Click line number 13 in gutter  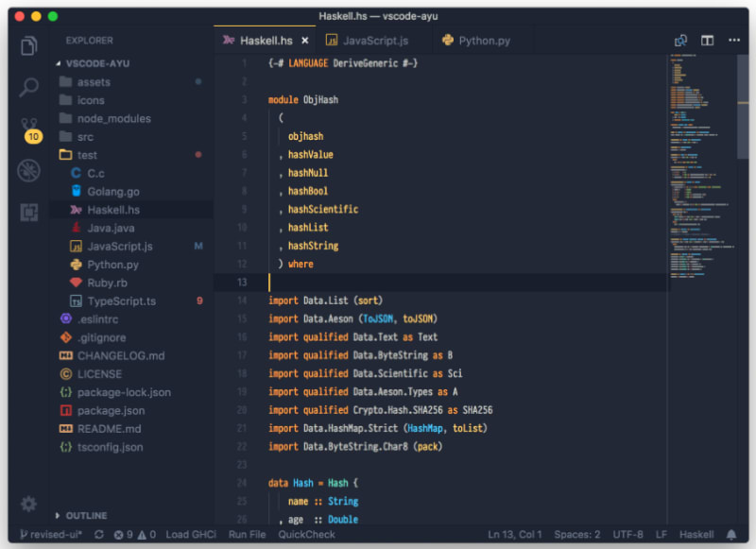(x=242, y=283)
